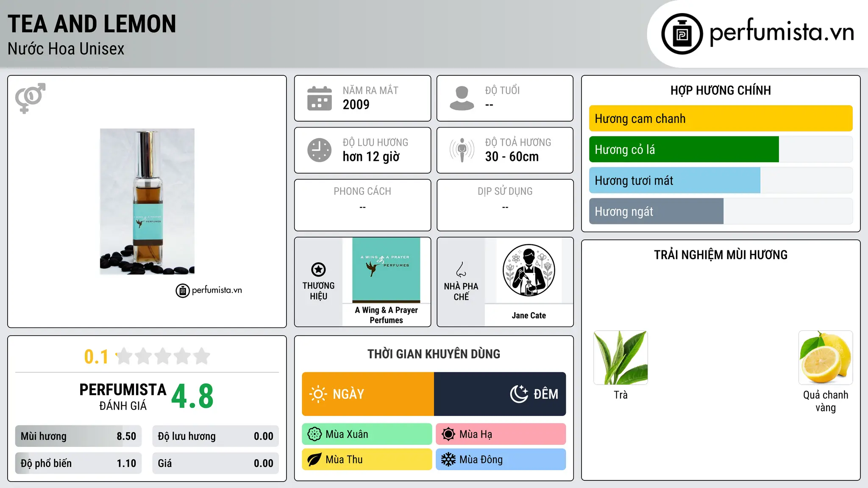
Task: Click the perfumista.vn site name in header
Action: point(782,32)
